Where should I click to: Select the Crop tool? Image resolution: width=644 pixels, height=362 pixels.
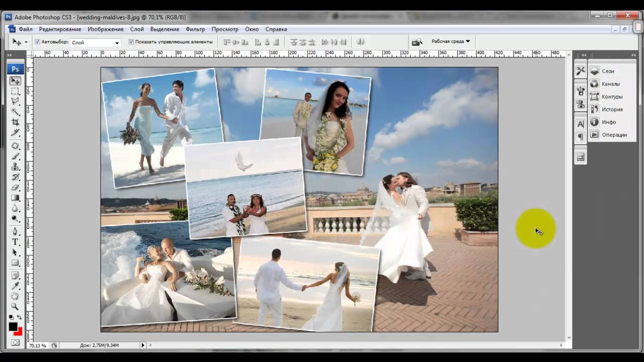click(16, 122)
